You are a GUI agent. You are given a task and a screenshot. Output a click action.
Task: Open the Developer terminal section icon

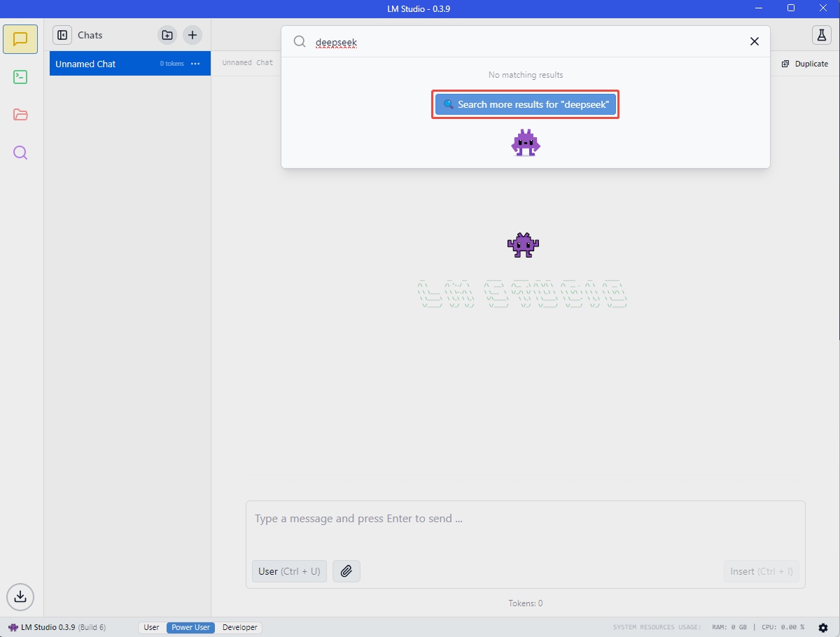pyautogui.click(x=20, y=77)
